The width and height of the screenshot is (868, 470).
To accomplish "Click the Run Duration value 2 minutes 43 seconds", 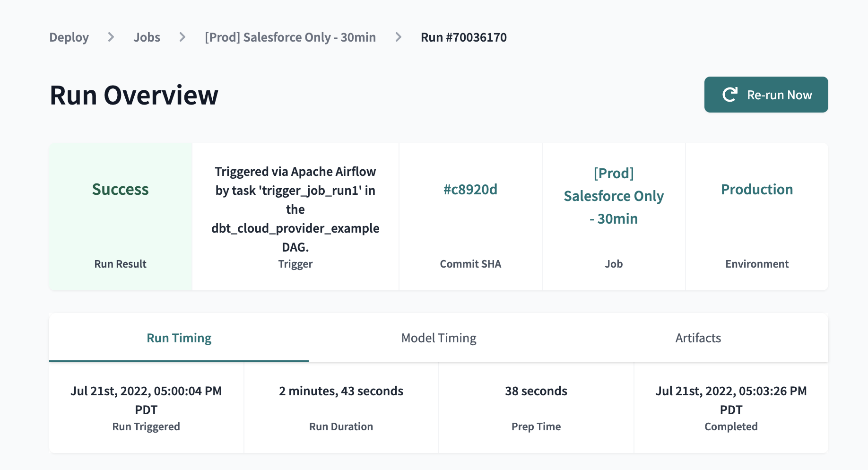I will (341, 391).
